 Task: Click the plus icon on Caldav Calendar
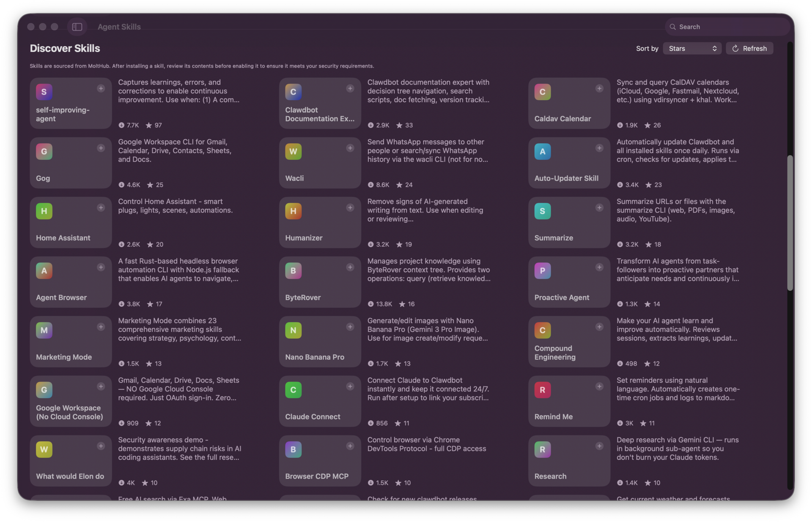(599, 88)
